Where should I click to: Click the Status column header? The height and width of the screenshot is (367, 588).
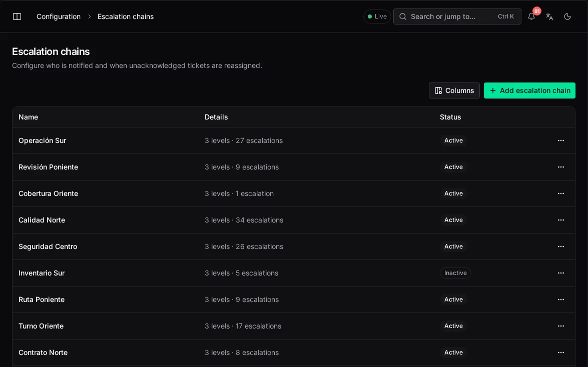pos(450,117)
